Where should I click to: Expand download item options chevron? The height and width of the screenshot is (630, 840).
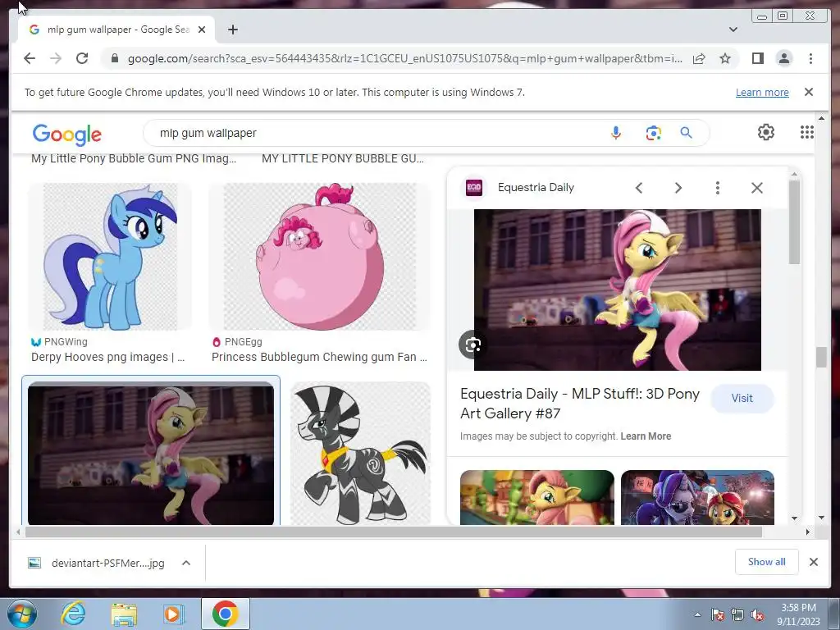(186, 563)
